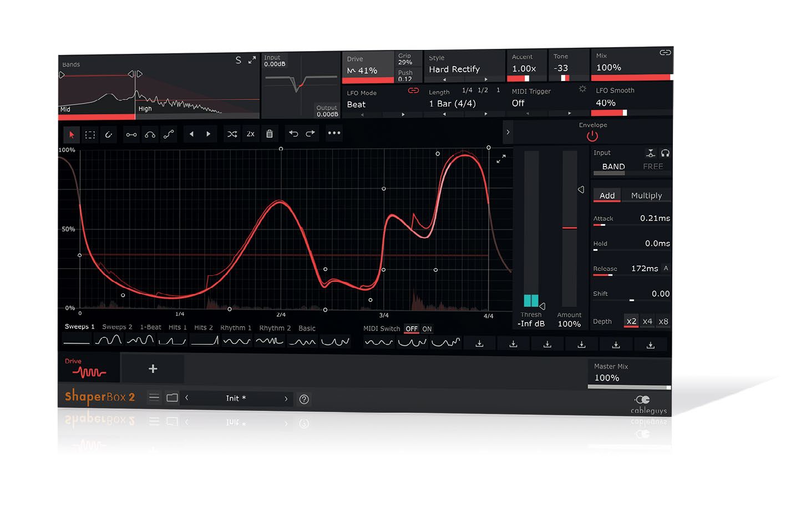
Task: Increase Length with right arrow
Action: coord(486,114)
